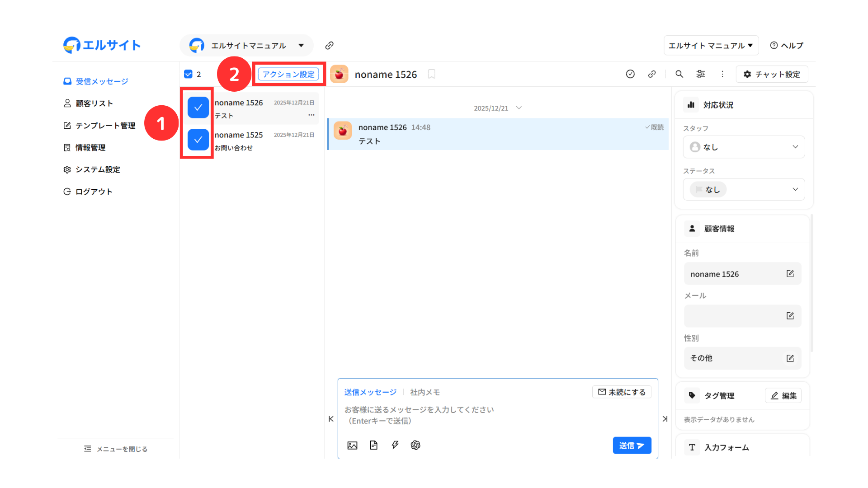
Task: Switch to the 社内メモ tab
Action: 425,392
